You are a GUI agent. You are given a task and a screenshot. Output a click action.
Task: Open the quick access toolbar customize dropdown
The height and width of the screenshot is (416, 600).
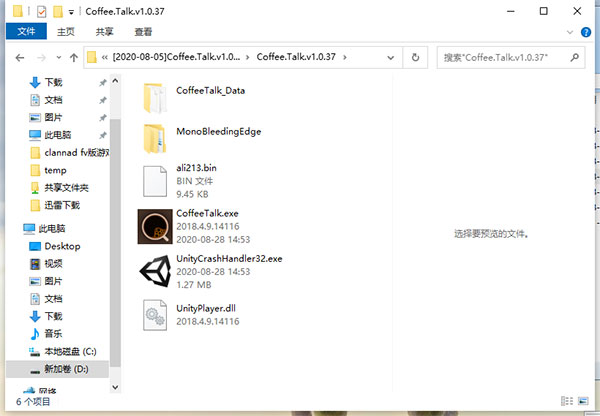(x=71, y=12)
